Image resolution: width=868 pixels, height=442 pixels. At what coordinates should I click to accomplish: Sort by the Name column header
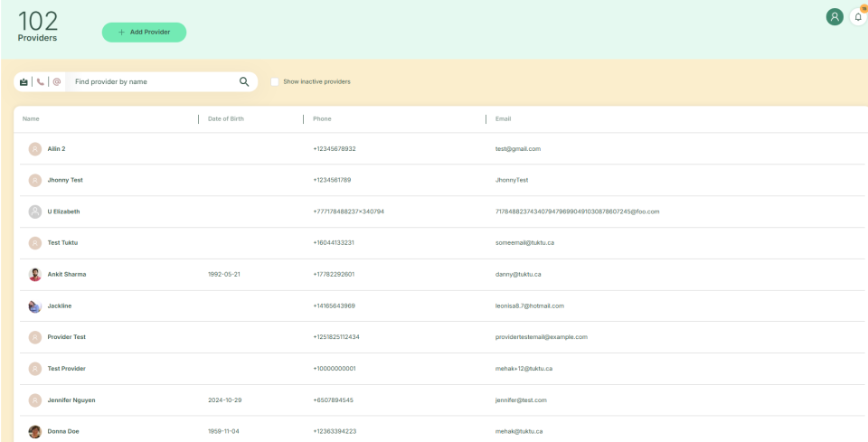coord(32,118)
